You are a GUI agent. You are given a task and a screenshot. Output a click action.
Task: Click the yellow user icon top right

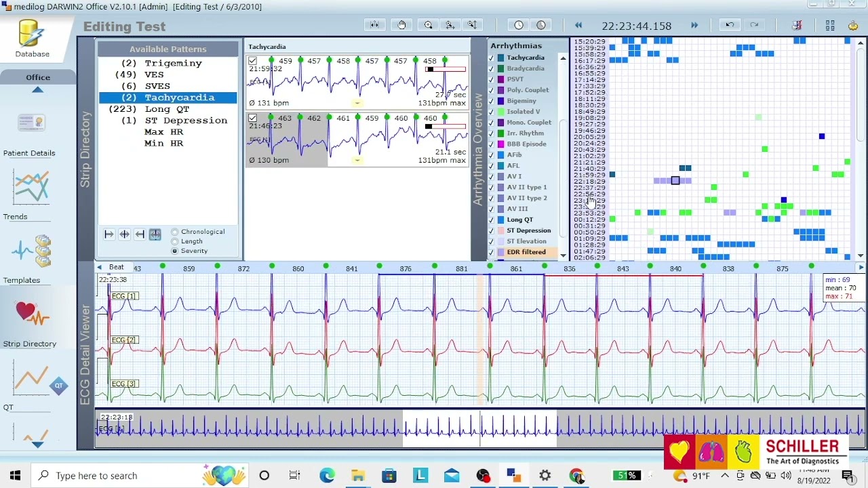click(x=853, y=25)
